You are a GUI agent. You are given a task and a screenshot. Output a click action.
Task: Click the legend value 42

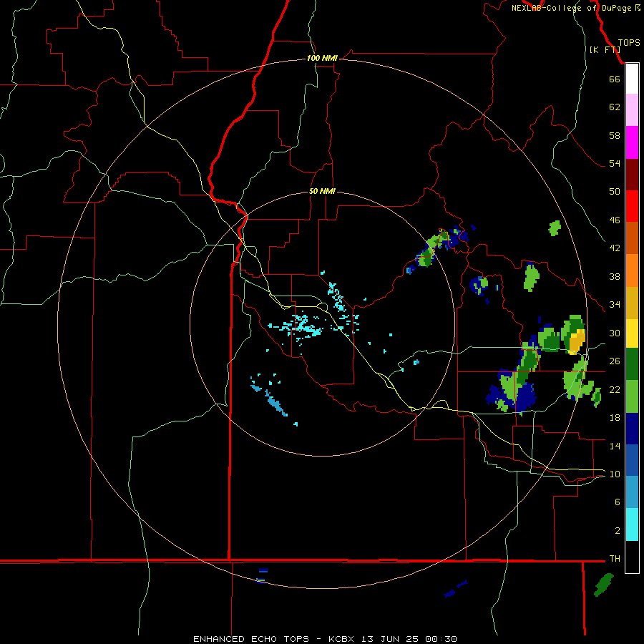pos(615,248)
